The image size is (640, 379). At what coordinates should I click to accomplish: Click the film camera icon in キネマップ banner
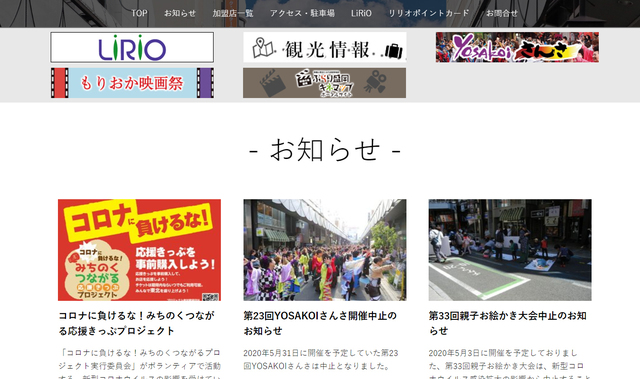(x=375, y=82)
